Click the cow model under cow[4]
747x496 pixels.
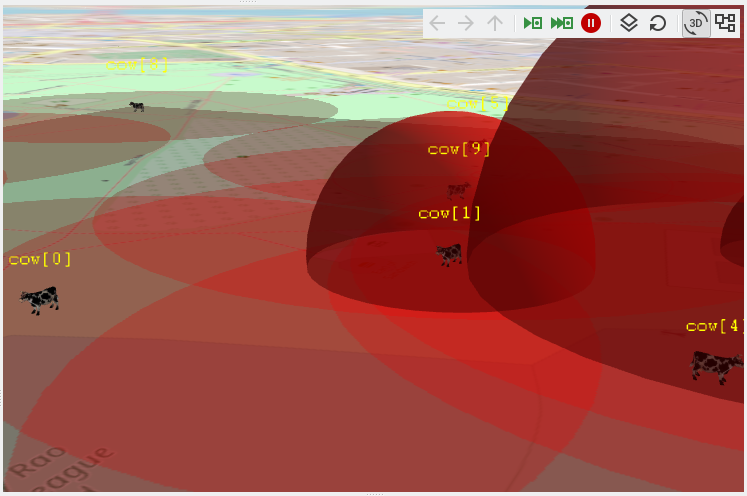coord(716,367)
